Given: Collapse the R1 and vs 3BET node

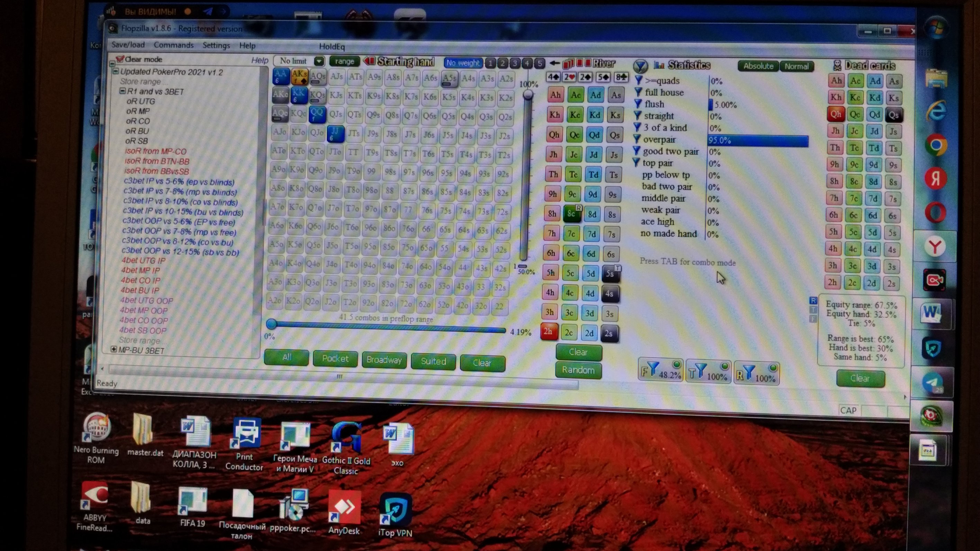Looking at the screenshot, I should tap(122, 91).
